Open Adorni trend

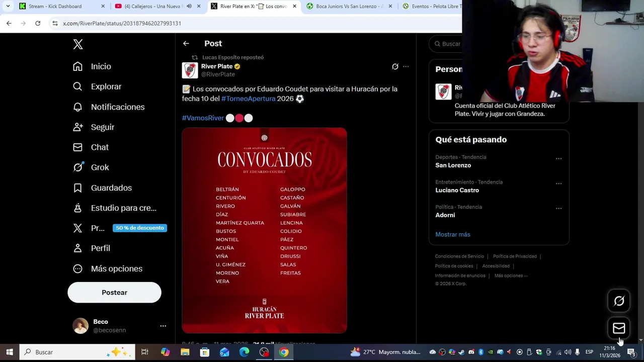(x=445, y=215)
